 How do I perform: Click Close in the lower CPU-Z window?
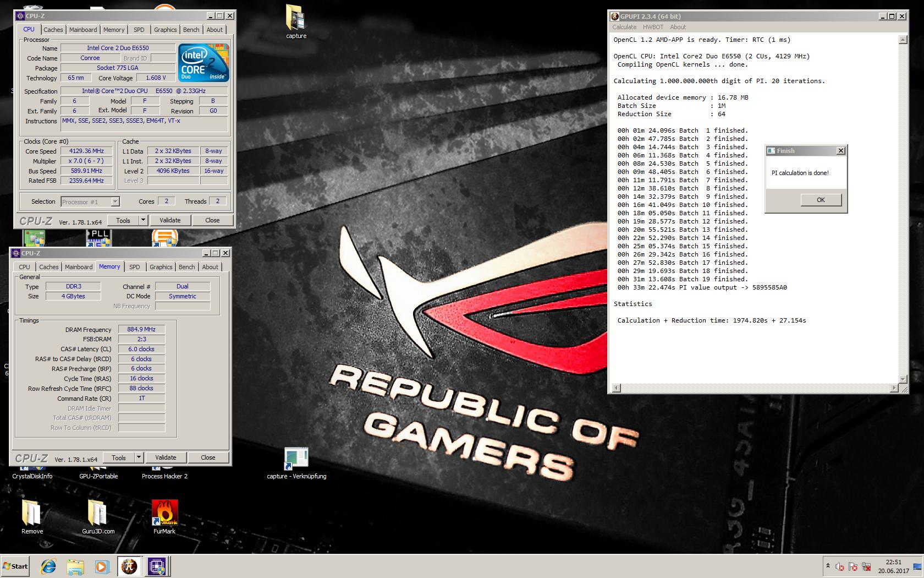208,457
